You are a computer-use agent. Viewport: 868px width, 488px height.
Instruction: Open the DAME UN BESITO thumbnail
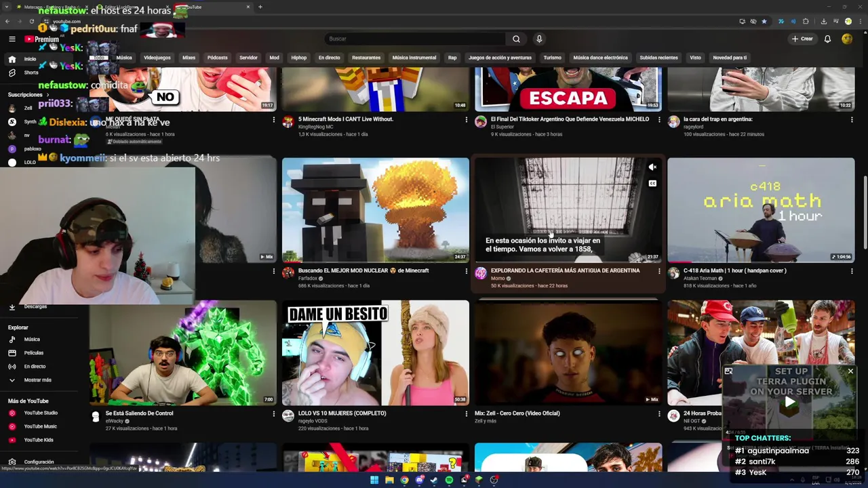click(x=376, y=353)
